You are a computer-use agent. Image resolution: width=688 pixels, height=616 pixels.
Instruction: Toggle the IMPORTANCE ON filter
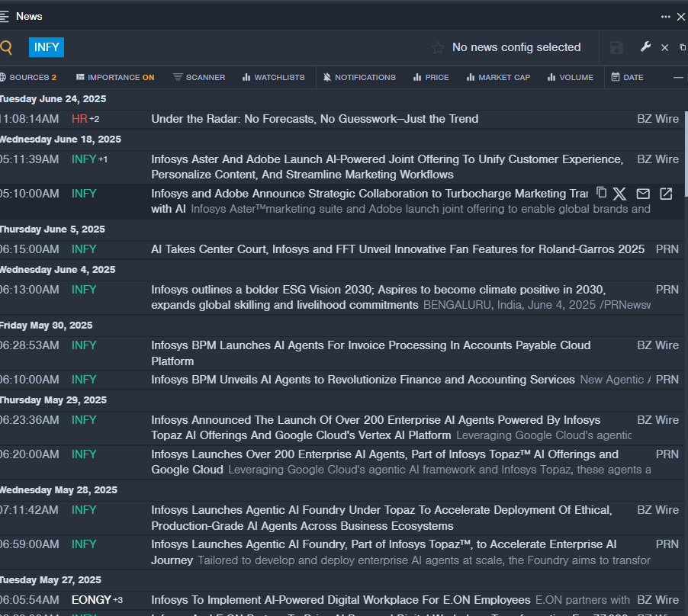pyautogui.click(x=115, y=77)
